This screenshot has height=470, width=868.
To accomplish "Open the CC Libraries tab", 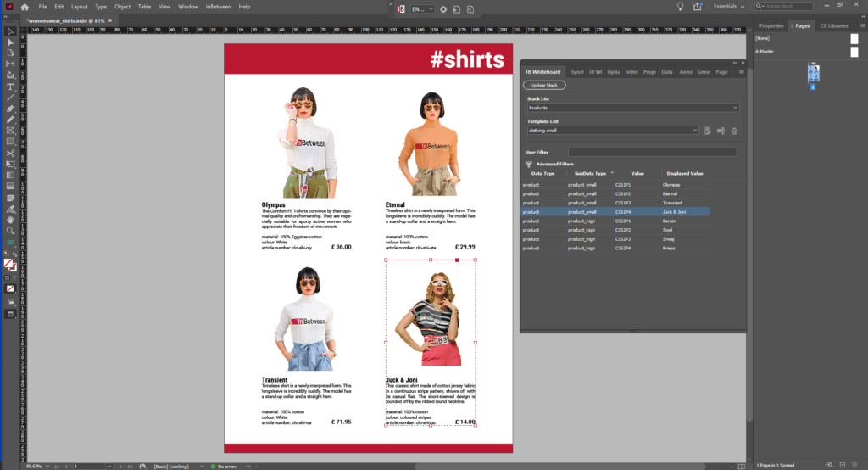I will pyautogui.click(x=834, y=25).
